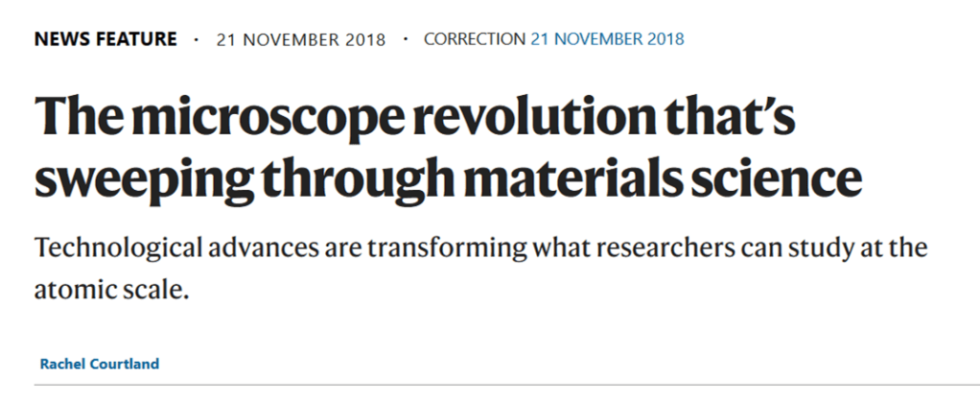The height and width of the screenshot is (400, 980).
Task: Open the blue correction date link
Action: 607,39
